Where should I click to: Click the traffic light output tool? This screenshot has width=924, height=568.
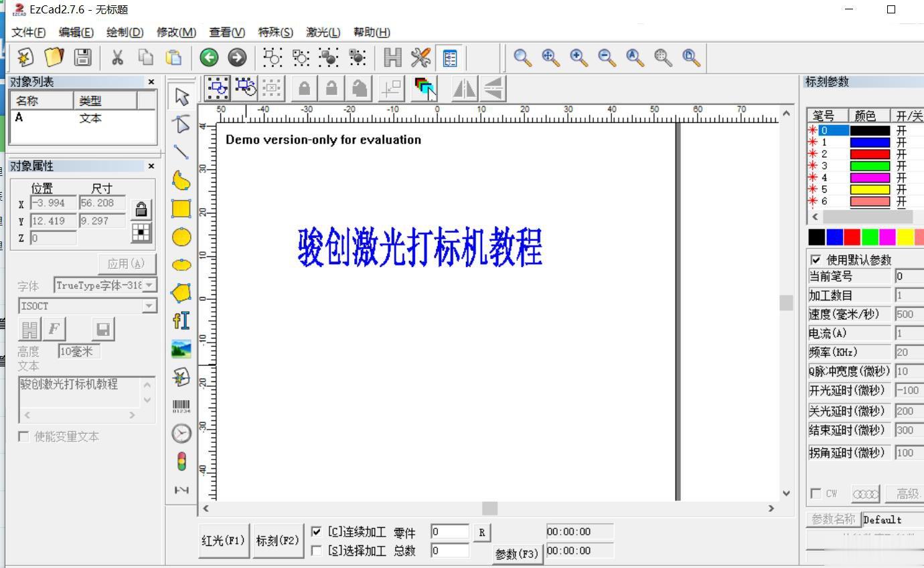pos(181,462)
